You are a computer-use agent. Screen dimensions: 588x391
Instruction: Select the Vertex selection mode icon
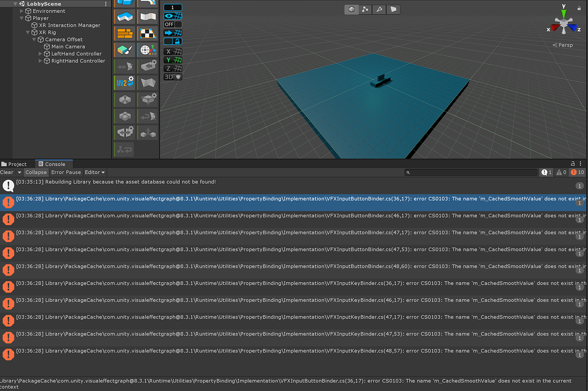tap(365, 9)
